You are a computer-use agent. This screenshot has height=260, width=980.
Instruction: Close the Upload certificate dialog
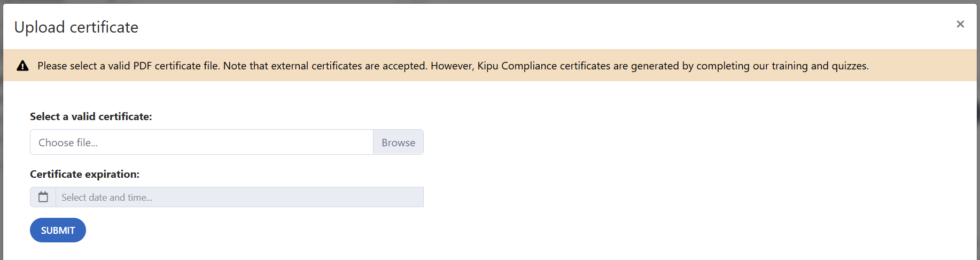click(960, 24)
